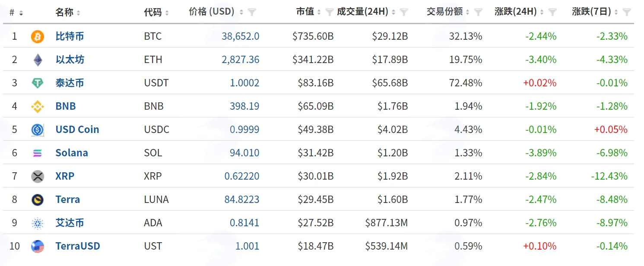
Task: Open filter for 交易份额 column
Action: [x=478, y=12]
